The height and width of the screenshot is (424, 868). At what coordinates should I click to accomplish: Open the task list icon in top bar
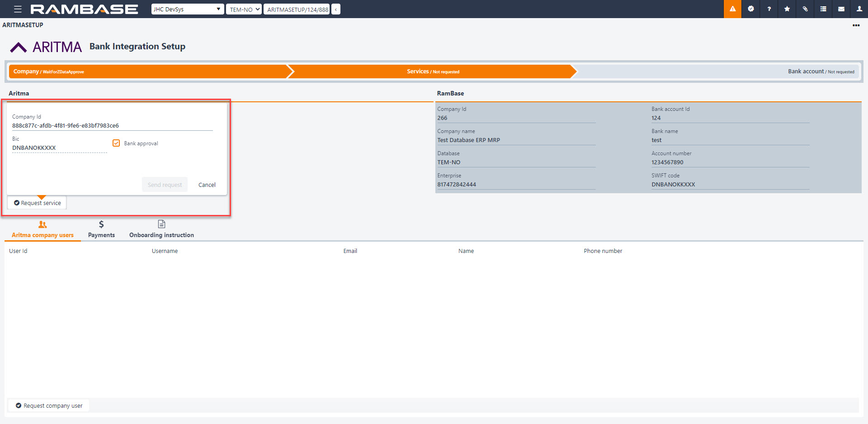tap(823, 9)
